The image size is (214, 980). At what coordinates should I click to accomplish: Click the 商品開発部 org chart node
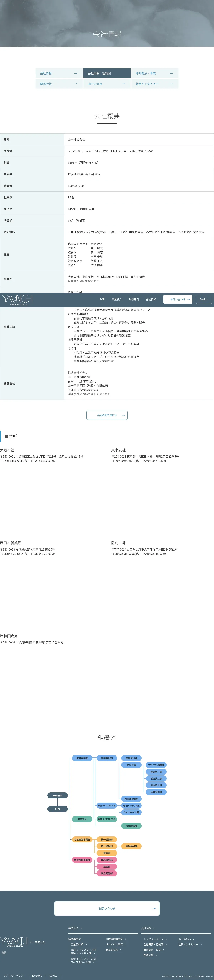tap(107, 874)
